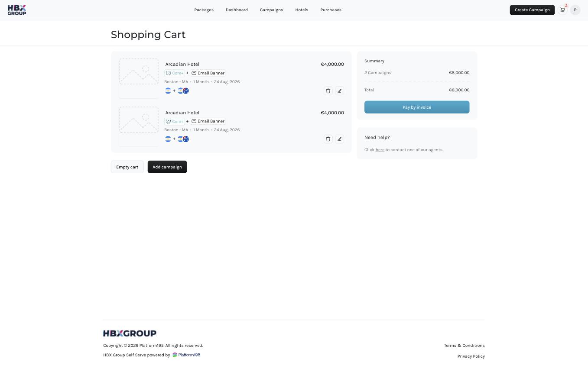Screen dimensions: 588x388
Task: Open the Purchases page
Action: click(x=331, y=10)
